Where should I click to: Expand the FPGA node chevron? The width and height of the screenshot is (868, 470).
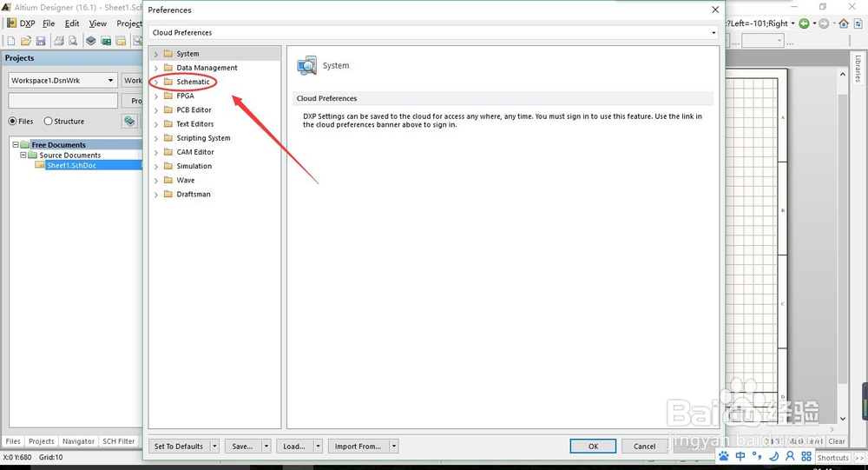coord(155,96)
